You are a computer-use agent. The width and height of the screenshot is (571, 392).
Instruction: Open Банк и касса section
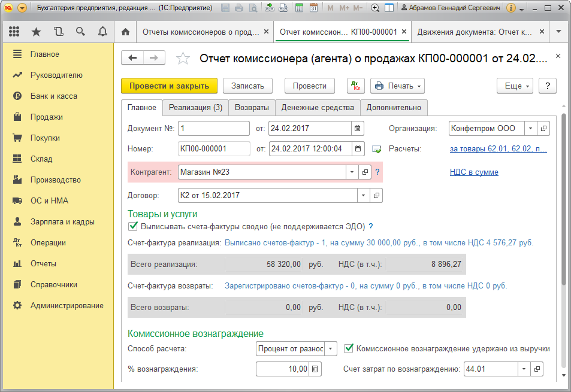coord(54,96)
